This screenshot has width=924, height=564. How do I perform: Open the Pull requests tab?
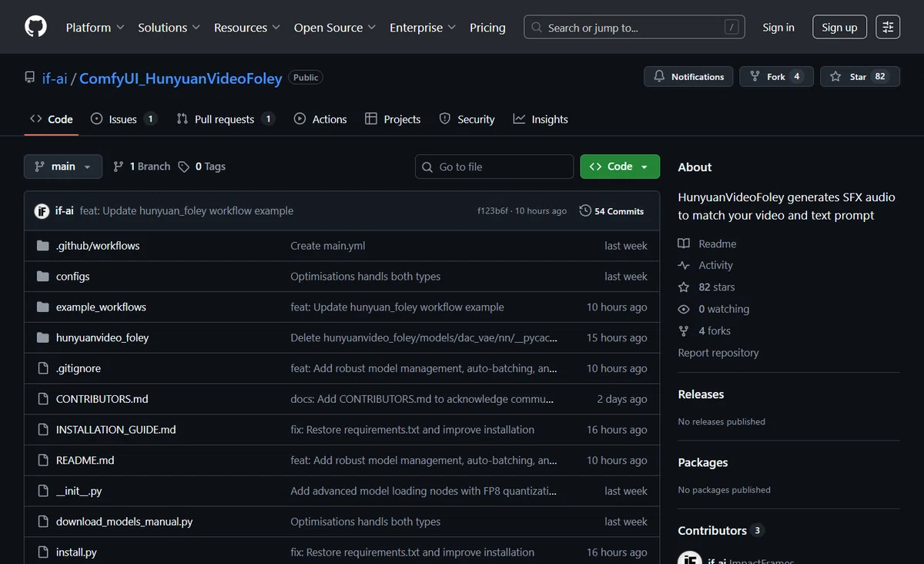tap(226, 119)
